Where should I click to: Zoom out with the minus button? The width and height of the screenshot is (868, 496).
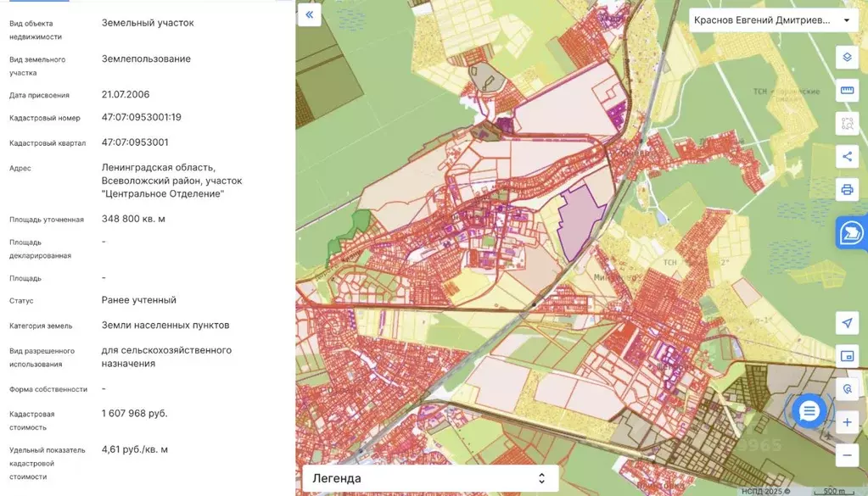tap(847, 455)
